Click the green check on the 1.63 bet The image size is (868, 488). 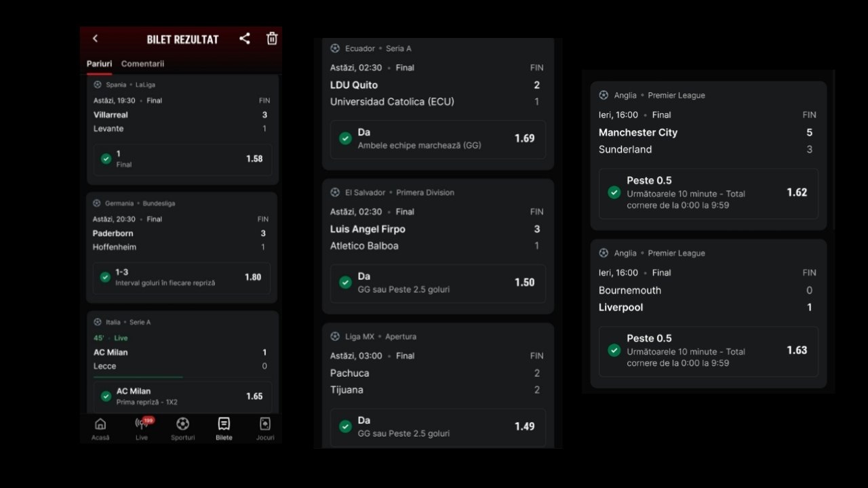(x=614, y=350)
